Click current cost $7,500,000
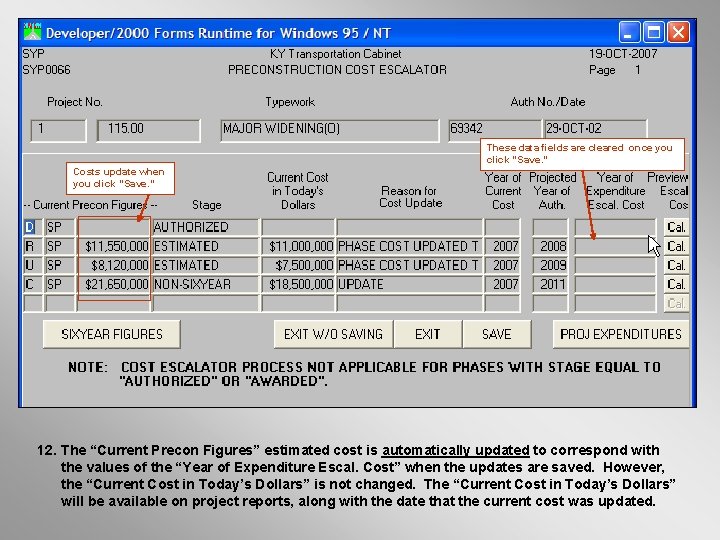Image resolution: width=720 pixels, height=540 pixels. [298, 265]
